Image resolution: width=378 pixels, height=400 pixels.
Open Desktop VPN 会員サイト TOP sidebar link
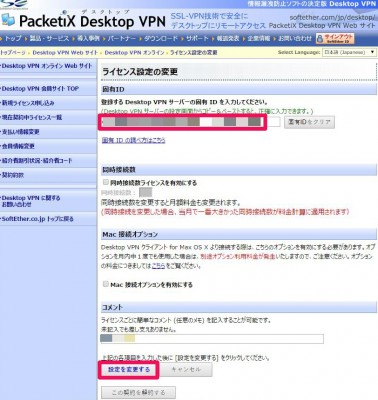pyautogui.click(x=40, y=89)
